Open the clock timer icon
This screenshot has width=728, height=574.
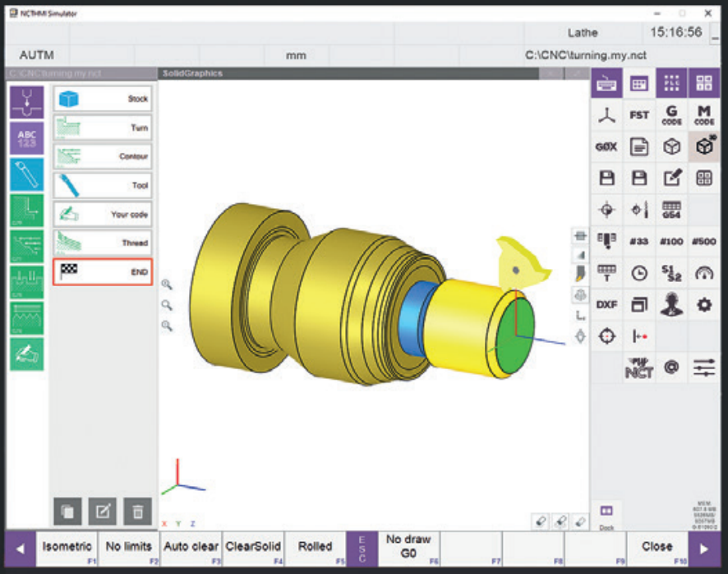639,273
